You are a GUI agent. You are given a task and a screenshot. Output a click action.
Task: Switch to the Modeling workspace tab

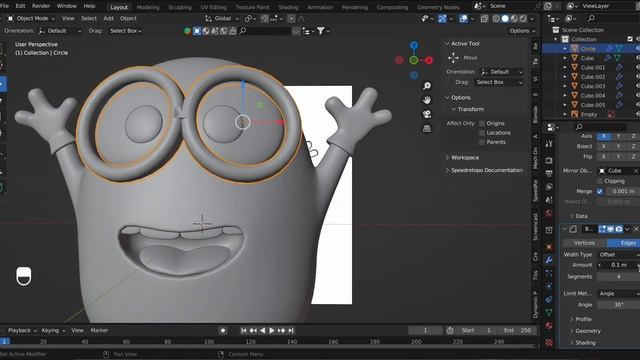[148, 7]
